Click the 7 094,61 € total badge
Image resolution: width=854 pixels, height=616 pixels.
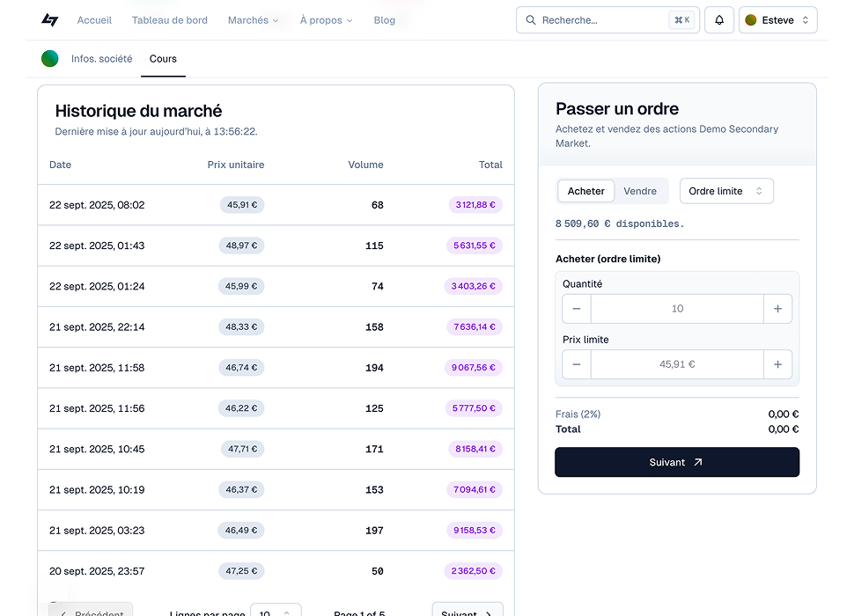(474, 490)
